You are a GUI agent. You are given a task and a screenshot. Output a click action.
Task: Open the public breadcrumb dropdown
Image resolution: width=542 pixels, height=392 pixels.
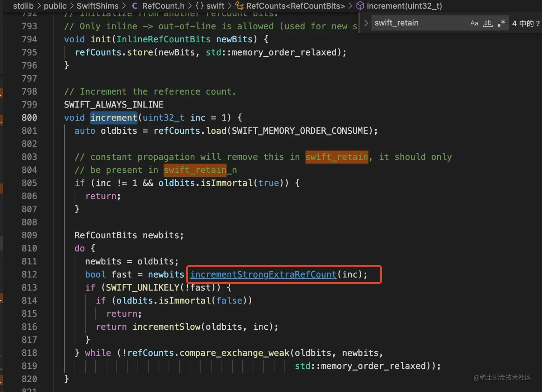coord(55,6)
